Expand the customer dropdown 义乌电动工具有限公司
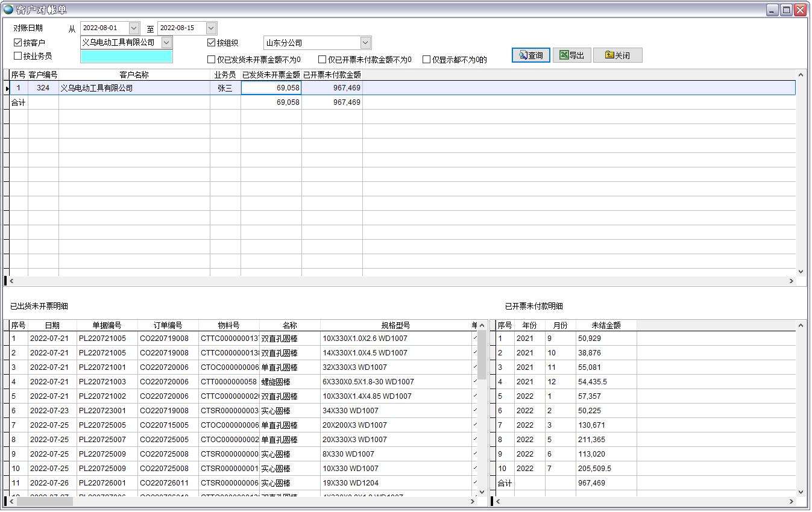The width and height of the screenshot is (812, 512). pyautogui.click(x=166, y=43)
